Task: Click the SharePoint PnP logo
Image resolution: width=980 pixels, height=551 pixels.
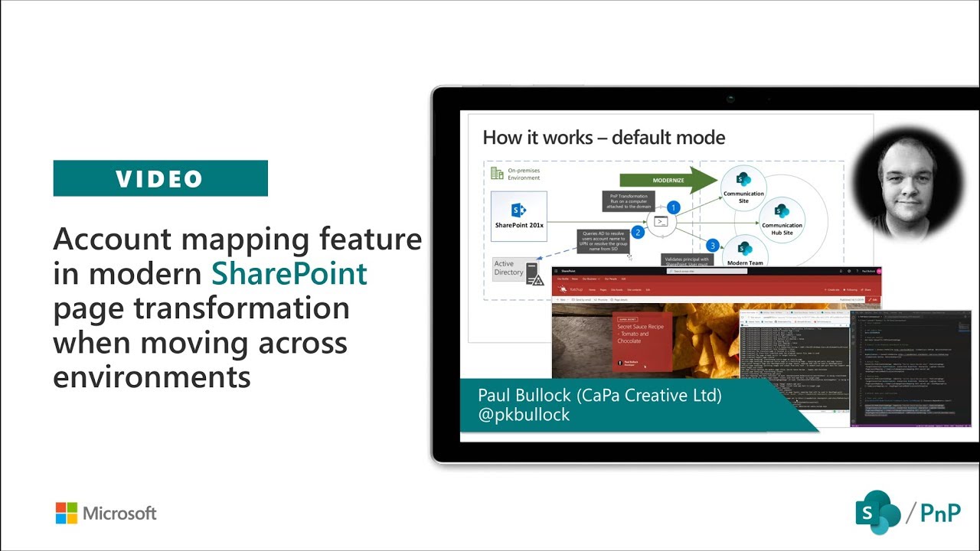Action: pos(907,512)
